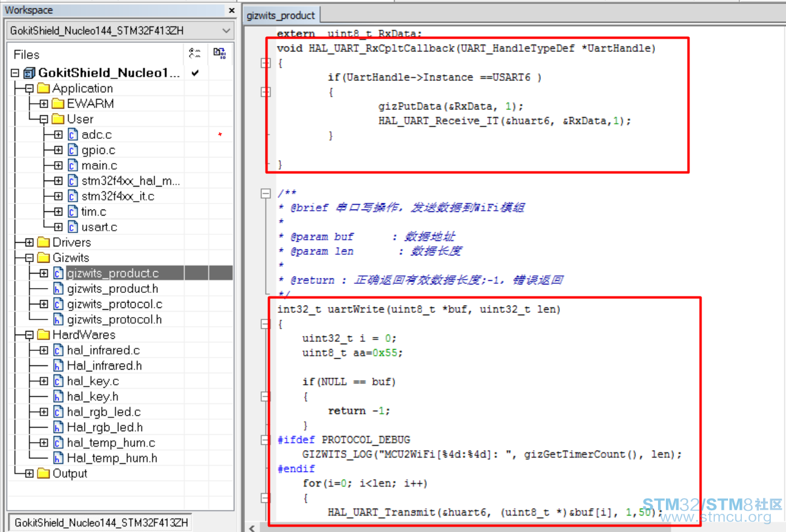
Task: Select the adc.c file icon
Action: pyautogui.click(x=72, y=135)
